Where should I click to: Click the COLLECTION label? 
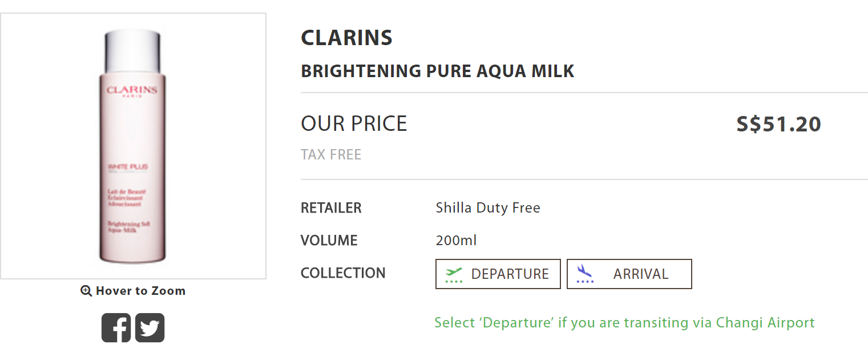[x=343, y=273]
